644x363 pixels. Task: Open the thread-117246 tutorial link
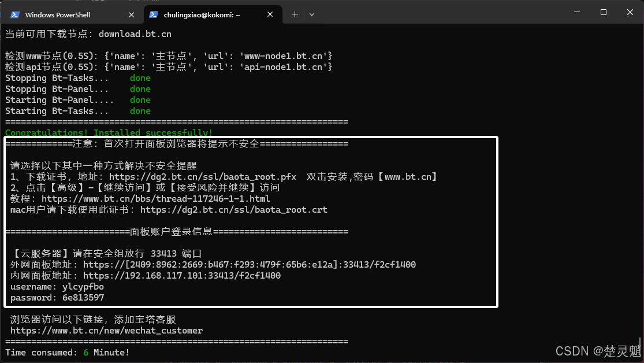156,199
